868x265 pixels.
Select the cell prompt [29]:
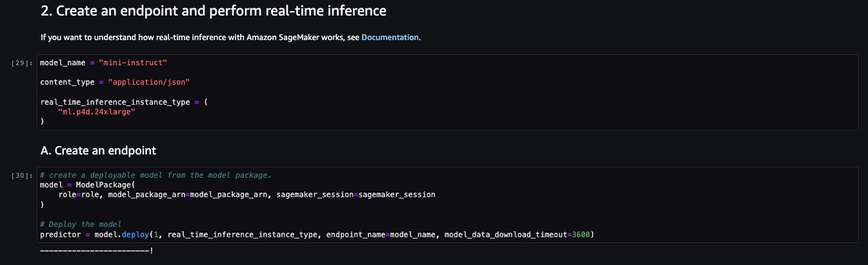tap(23, 63)
